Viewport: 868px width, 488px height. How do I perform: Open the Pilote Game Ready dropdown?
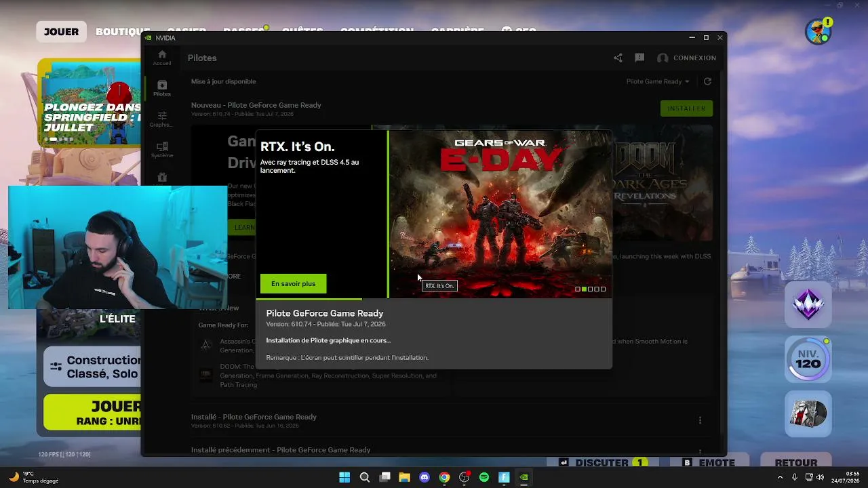tap(658, 81)
